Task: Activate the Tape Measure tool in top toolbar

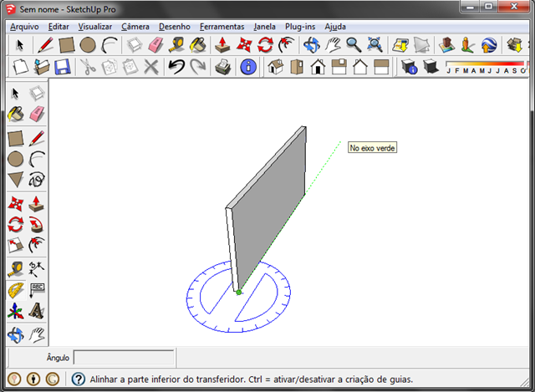Action: 176,45
